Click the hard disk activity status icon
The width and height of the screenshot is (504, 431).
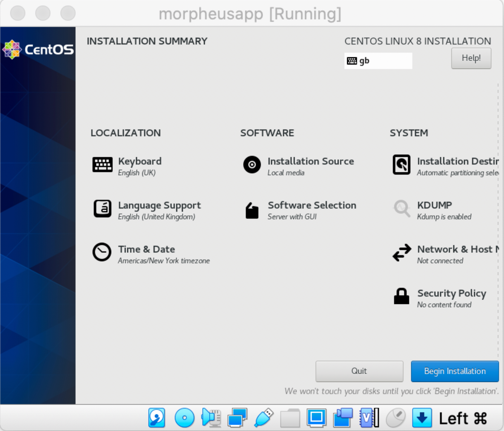click(157, 418)
